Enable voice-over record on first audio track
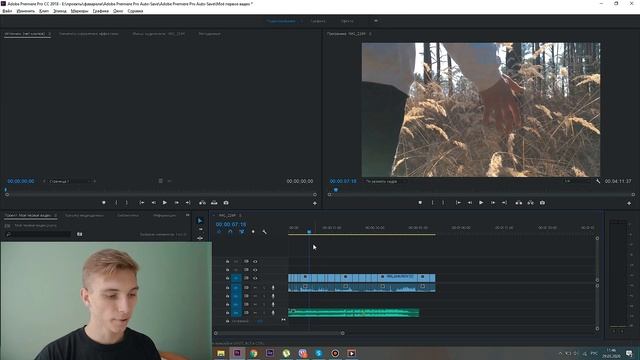 click(x=273, y=288)
